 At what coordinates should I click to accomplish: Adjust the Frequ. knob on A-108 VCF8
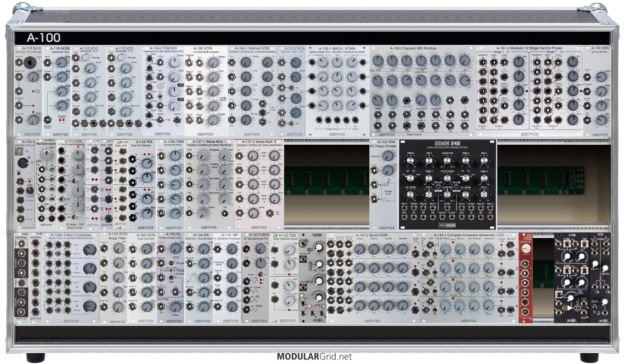[x=213, y=63]
